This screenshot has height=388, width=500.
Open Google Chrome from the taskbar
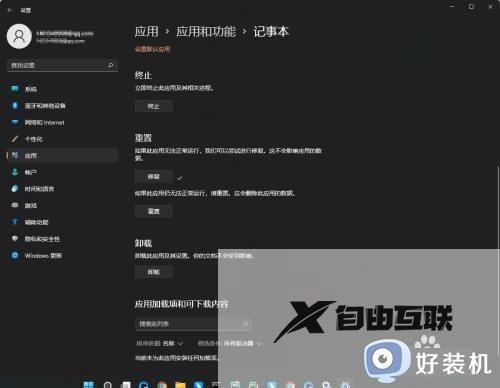point(162,385)
